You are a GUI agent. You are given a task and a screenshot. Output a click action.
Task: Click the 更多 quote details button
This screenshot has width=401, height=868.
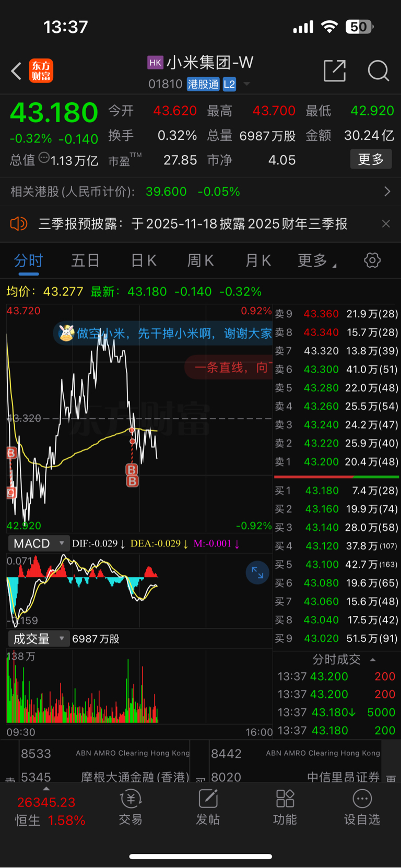click(371, 159)
